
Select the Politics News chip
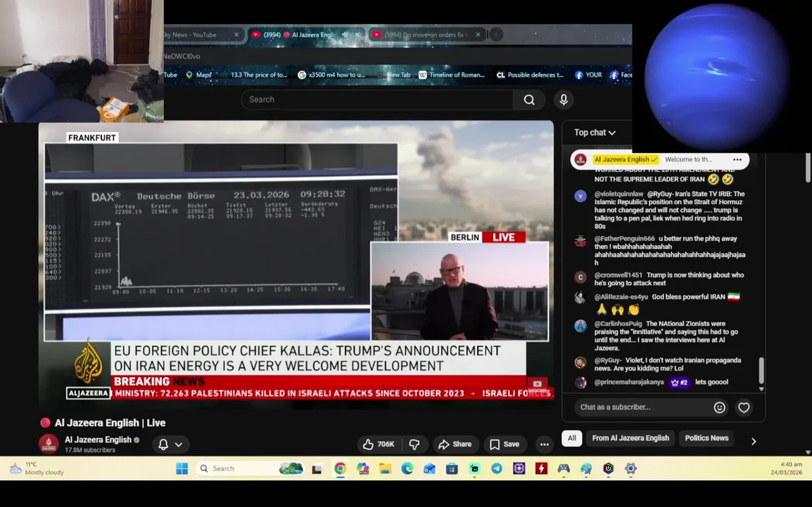pos(706,438)
